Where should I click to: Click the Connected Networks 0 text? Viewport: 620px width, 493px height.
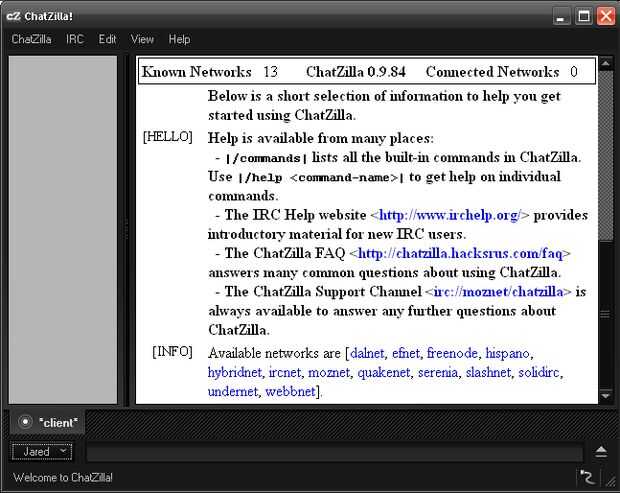coord(501,72)
